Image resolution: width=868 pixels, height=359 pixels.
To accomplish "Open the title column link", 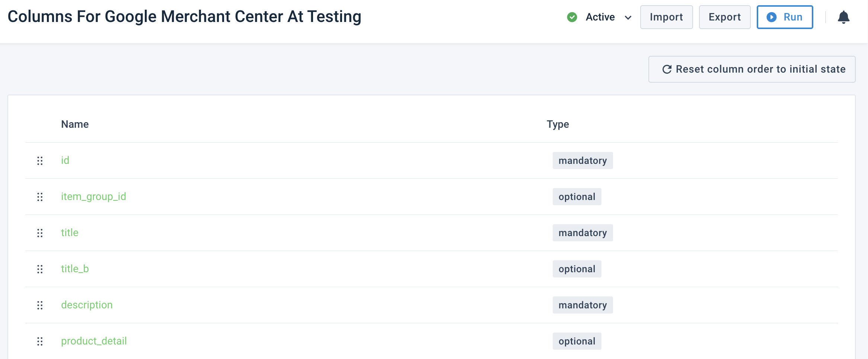I will click(70, 233).
